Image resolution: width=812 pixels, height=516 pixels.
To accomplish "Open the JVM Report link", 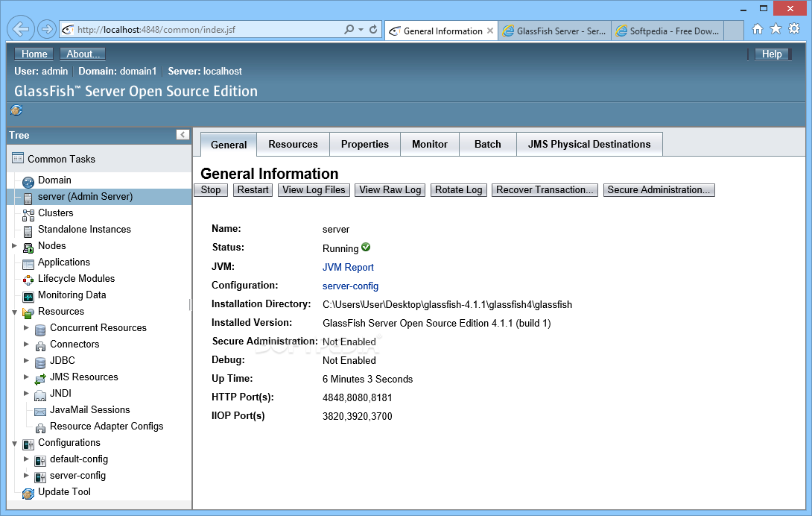I will (348, 267).
